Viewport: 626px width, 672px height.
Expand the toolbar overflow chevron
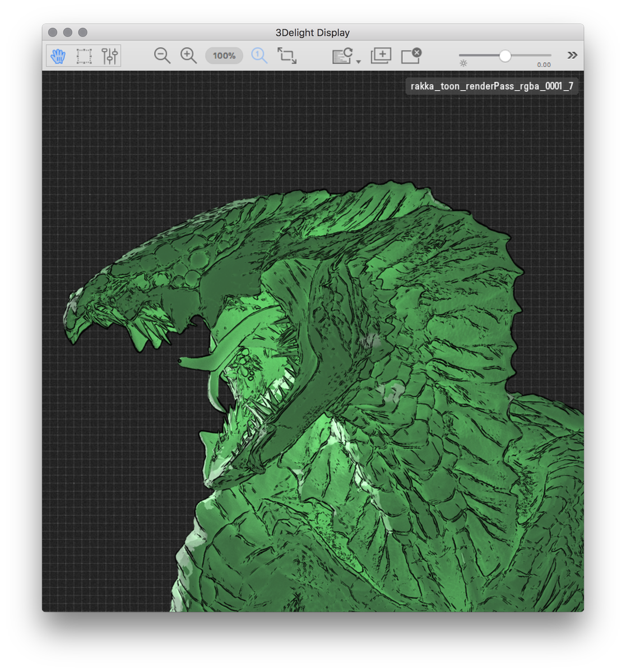point(572,55)
